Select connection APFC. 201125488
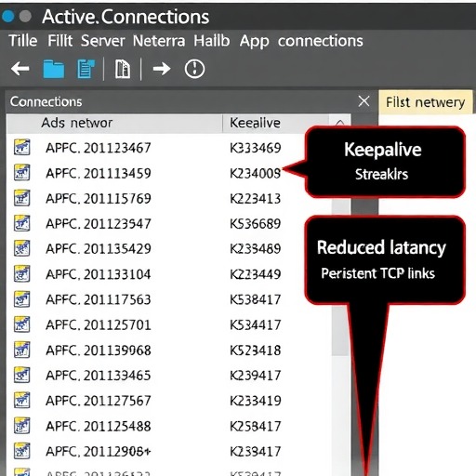 coord(99,427)
